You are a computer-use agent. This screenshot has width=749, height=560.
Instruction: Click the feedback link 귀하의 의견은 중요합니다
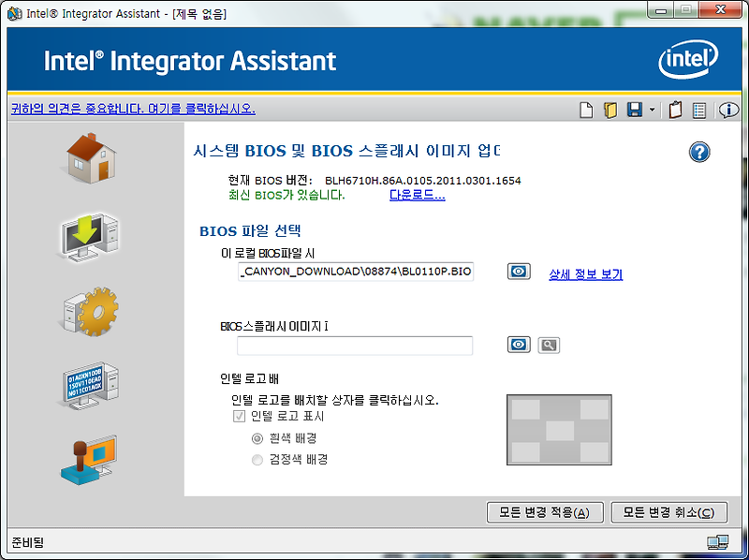pyautogui.click(x=133, y=109)
